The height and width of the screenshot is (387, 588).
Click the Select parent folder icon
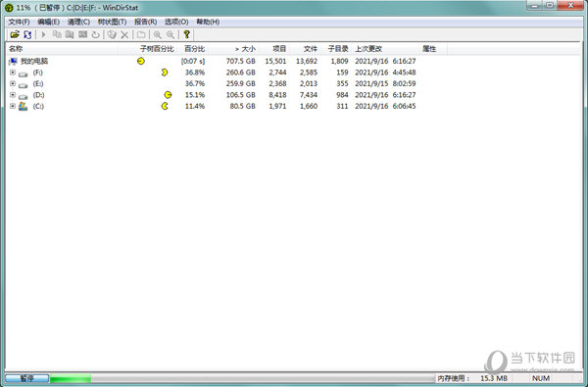point(141,35)
